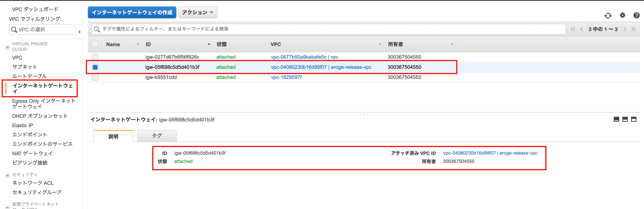Open the vpc-1829597f link
644x209 pixels.
(286, 77)
